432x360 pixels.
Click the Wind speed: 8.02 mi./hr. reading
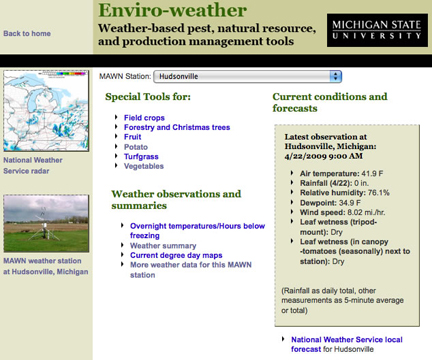[342, 213]
